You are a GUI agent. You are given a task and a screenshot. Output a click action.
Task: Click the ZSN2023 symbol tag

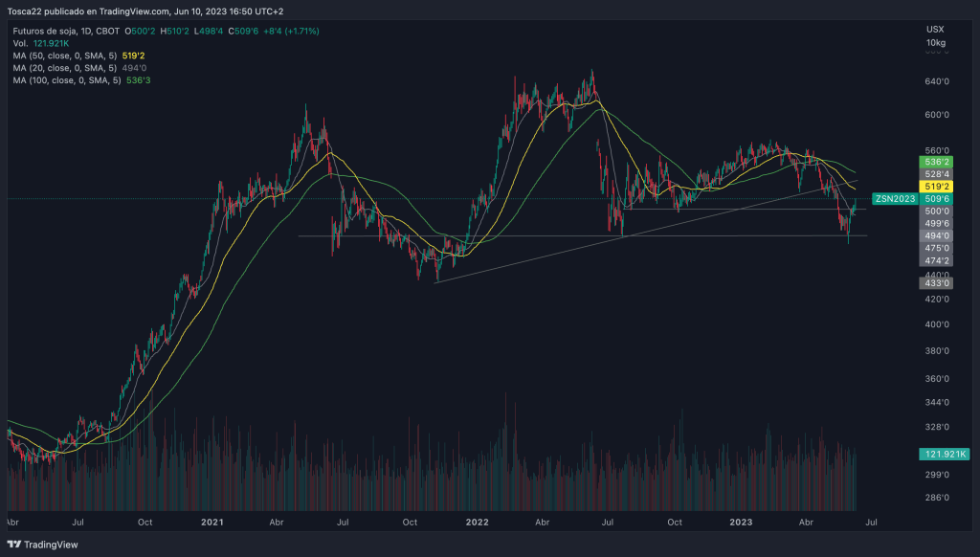click(895, 198)
